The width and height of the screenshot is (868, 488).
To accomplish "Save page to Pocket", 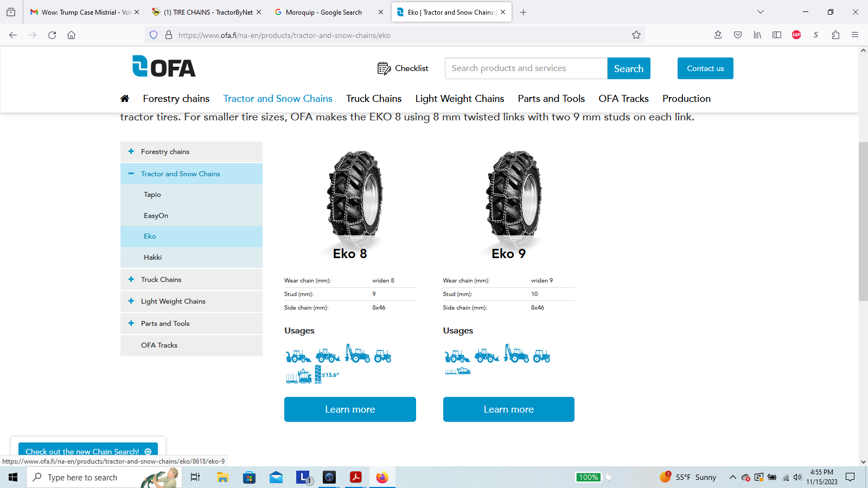I will click(x=738, y=35).
